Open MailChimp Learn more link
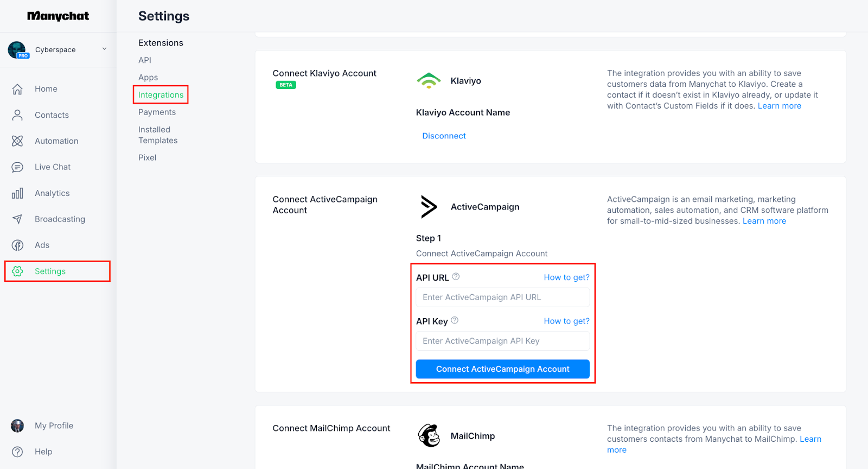 (811, 439)
